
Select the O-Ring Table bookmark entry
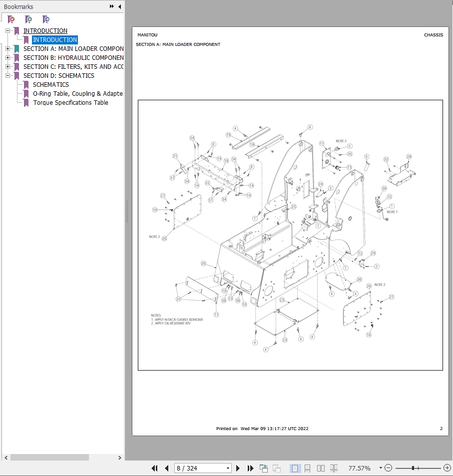pos(77,94)
